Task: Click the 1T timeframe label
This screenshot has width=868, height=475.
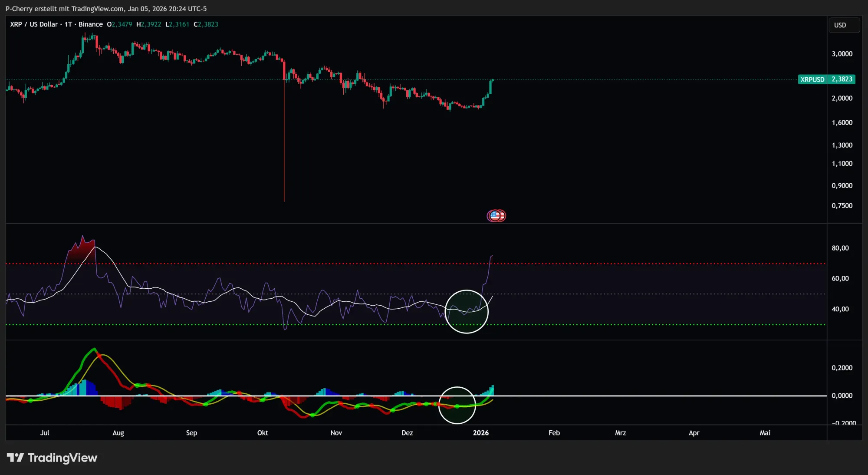Action: coord(69,24)
